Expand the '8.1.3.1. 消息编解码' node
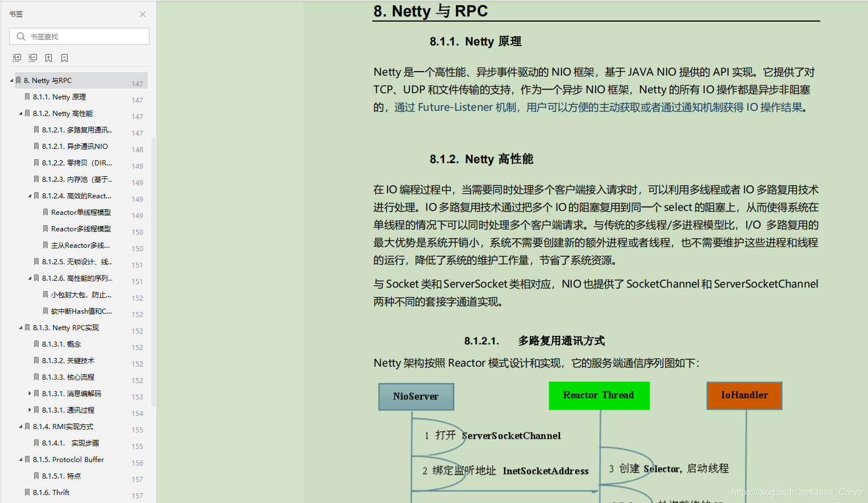Screen dimensions: 868x503 pos(30,393)
